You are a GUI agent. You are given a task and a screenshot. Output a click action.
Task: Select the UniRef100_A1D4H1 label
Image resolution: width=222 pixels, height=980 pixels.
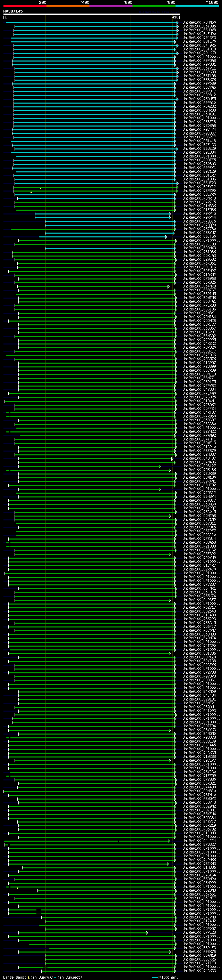pos(199,401)
